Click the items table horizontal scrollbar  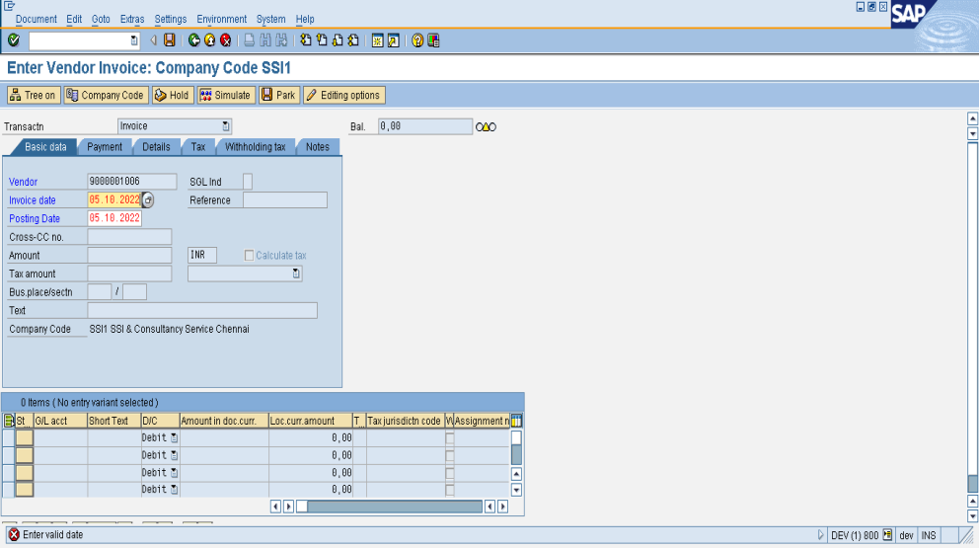coord(390,507)
